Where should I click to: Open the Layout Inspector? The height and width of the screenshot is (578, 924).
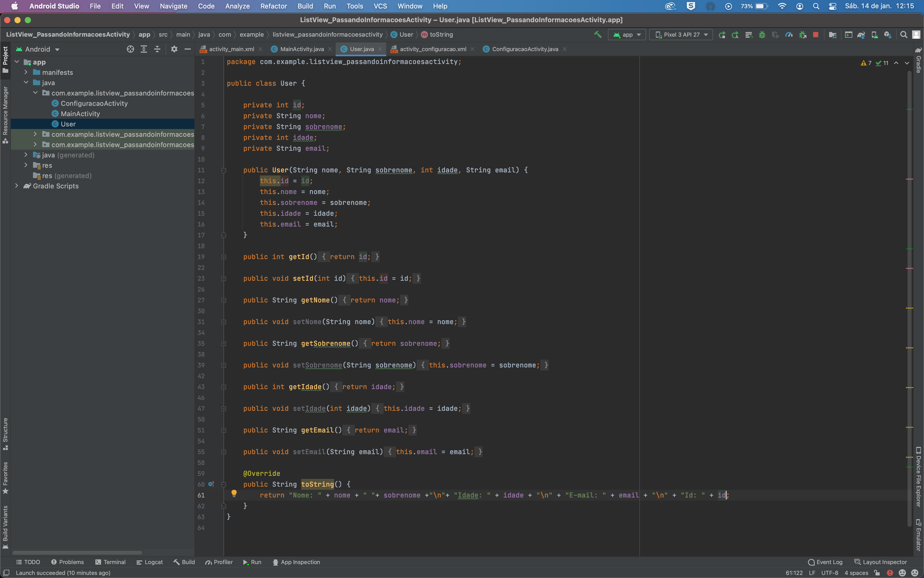pos(880,562)
